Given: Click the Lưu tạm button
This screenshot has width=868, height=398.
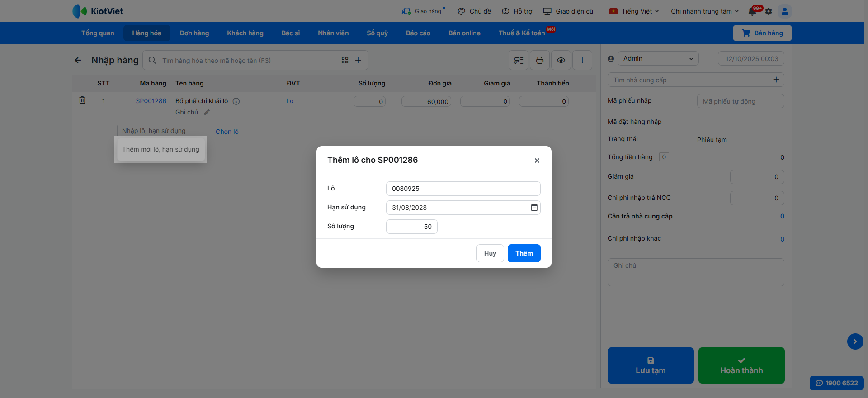Looking at the screenshot, I should point(651,365).
